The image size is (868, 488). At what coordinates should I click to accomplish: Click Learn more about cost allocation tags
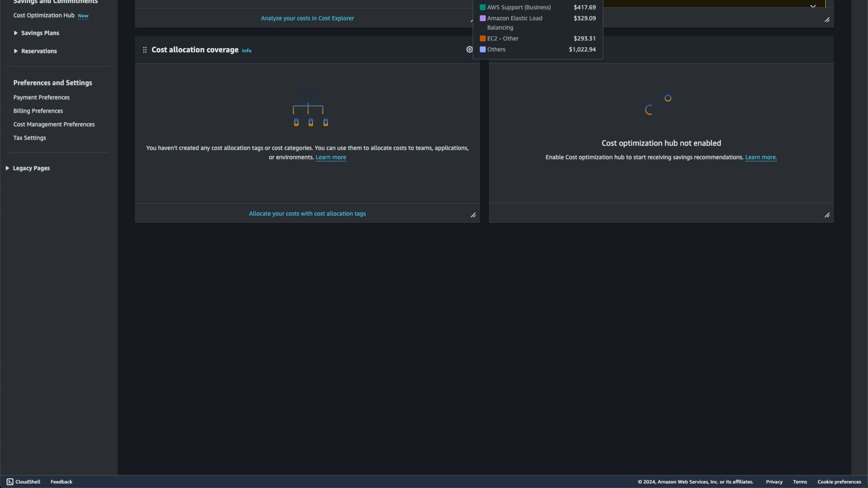[331, 157]
